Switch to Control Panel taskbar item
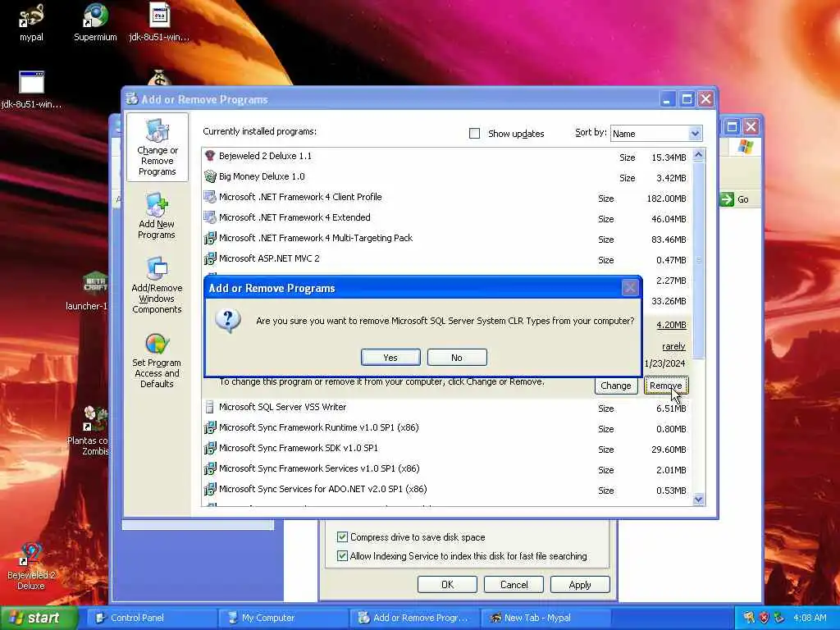Image resolution: width=840 pixels, height=630 pixels. (152, 618)
